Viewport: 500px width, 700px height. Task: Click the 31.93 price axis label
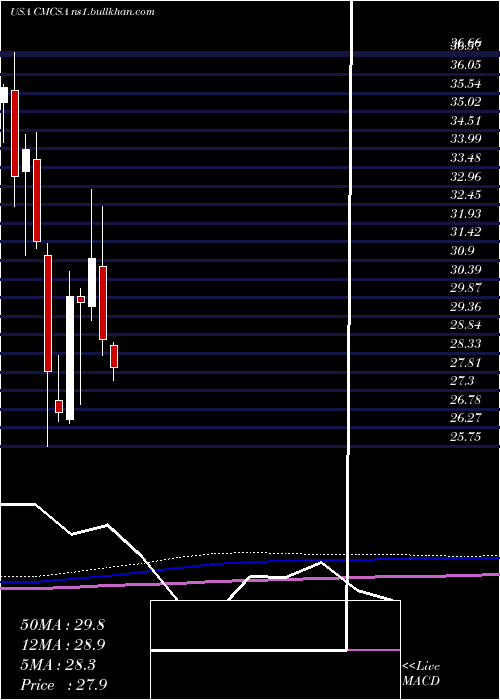pyautogui.click(x=466, y=214)
